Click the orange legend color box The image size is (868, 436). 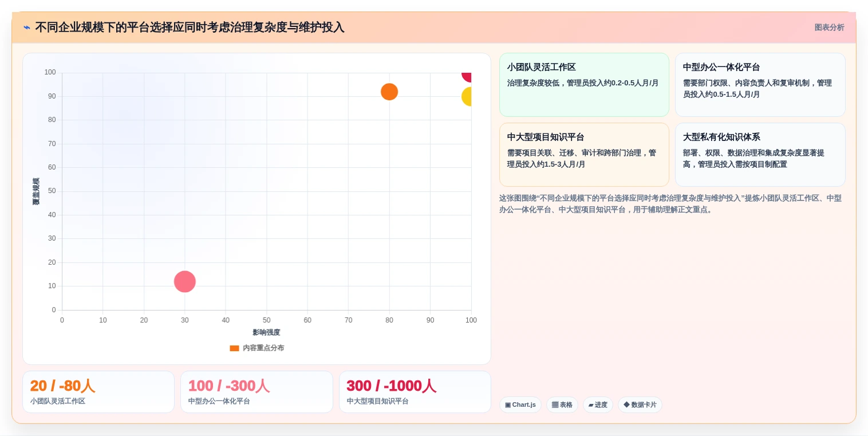click(x=234, y=348)
